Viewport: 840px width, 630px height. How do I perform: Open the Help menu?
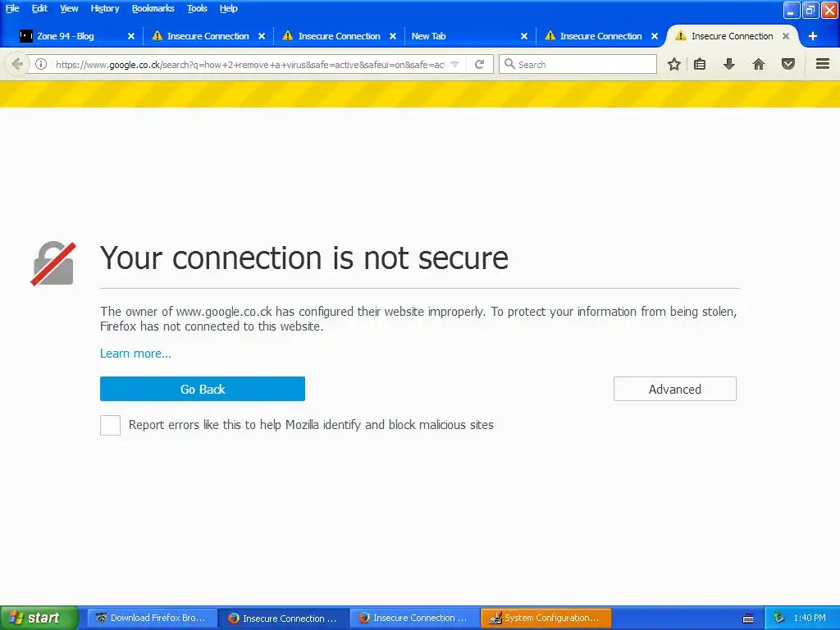(229, 8)
